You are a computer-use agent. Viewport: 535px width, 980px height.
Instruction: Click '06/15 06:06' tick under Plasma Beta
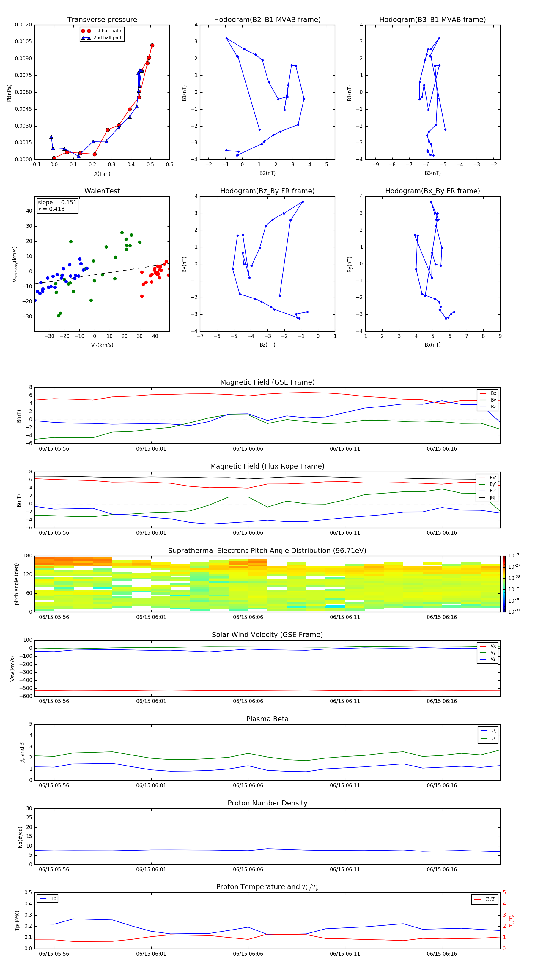(x=248, y=785)
